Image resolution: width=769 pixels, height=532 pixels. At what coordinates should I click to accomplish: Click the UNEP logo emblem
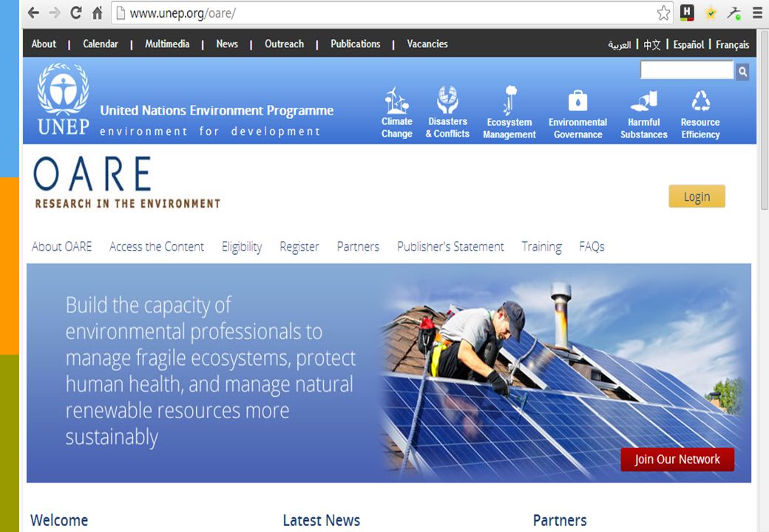pos(64,100)
